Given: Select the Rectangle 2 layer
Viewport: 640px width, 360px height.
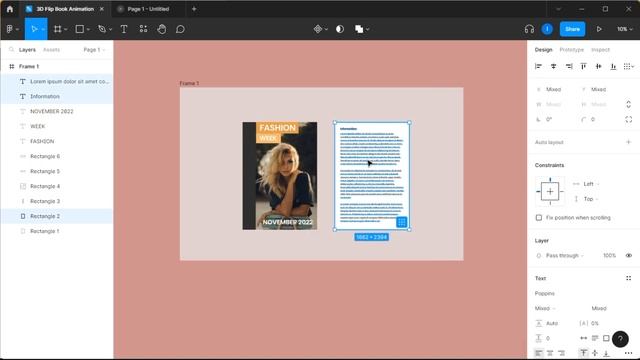Looking at the screenshot, I should [x=56, y=216].
